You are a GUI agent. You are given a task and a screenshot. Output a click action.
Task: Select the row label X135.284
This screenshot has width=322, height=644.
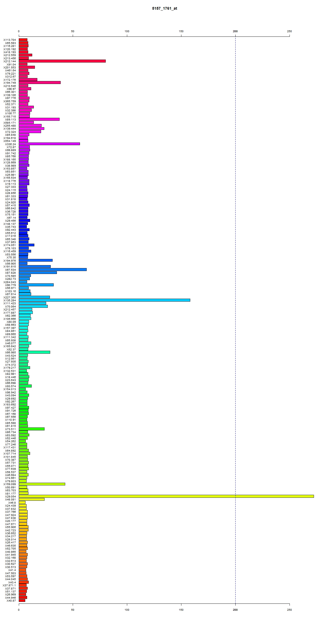(10, 300)
